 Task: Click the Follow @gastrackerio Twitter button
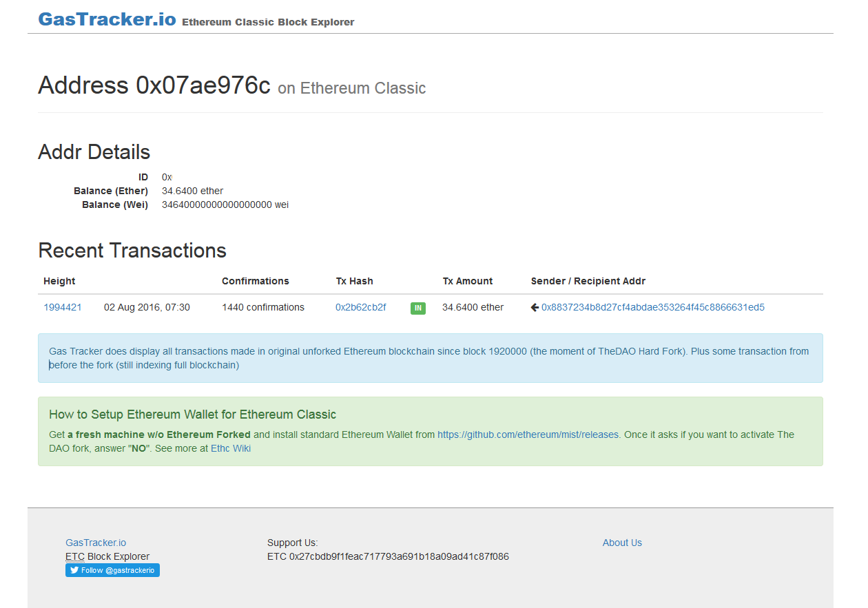click(112, 570)
